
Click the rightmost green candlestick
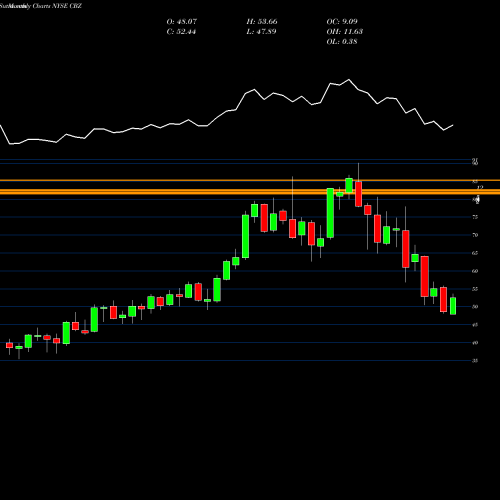[x=453, y=306]
